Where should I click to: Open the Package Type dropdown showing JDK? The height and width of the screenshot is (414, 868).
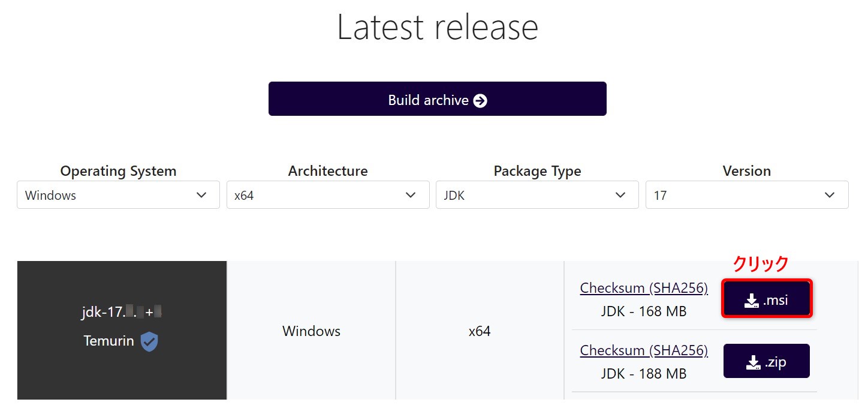pyautogui.click(x=537, y=195)
